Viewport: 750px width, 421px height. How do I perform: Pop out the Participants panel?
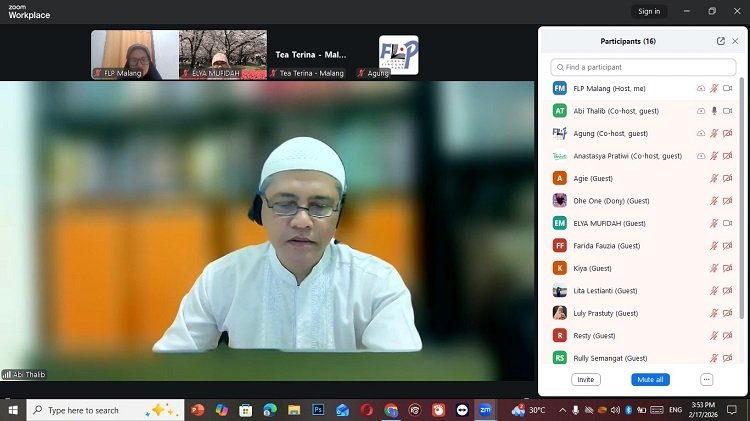[720, 41]
